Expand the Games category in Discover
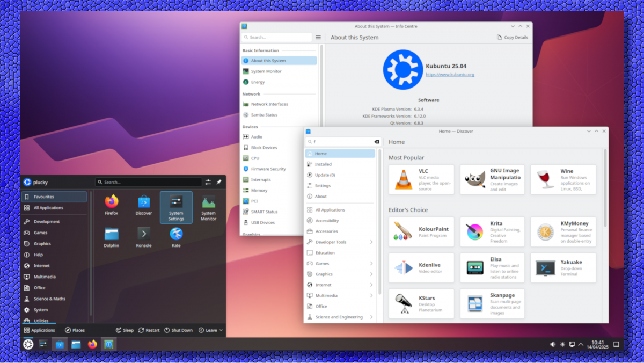This screenshot has height=363, width=644. 371,264
